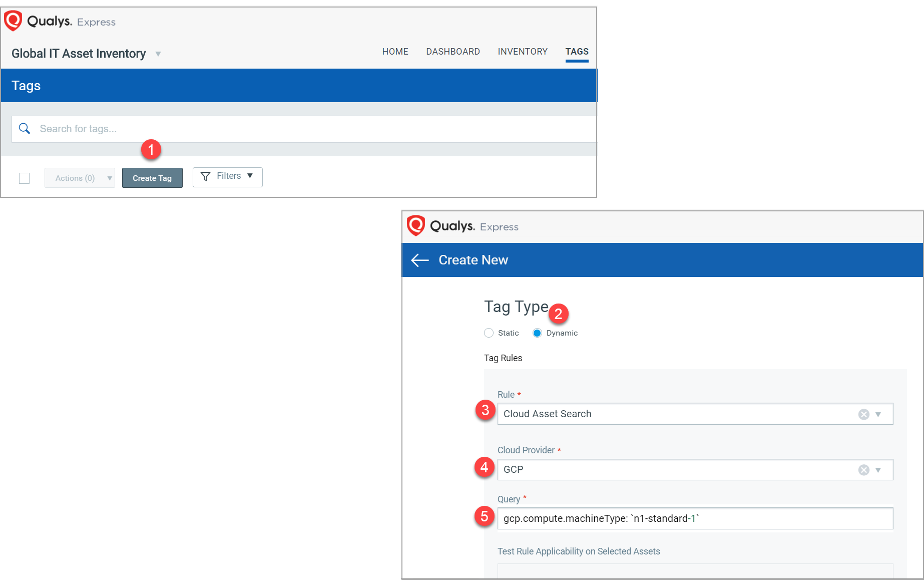The height and width of the screenshot is (580, 924).
Task: Expand the Rule dropdown arrow
Action: pos(878,414)
